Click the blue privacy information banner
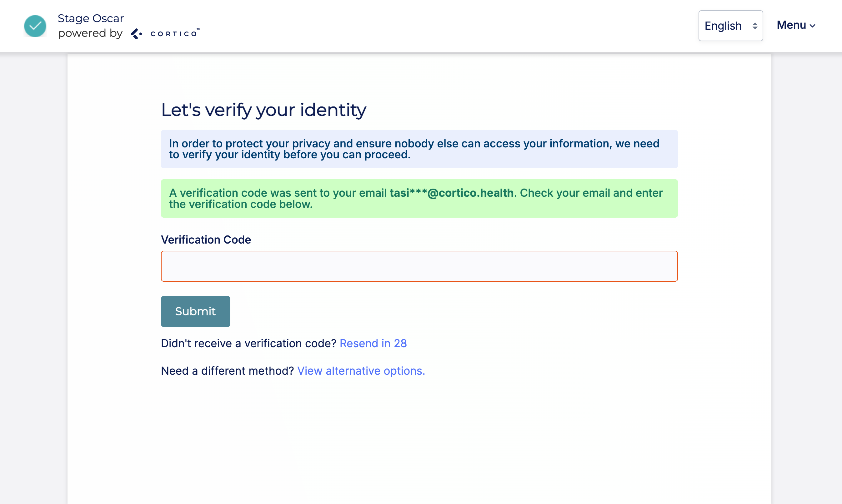Viewport: 842px width, 504px height. click(419, 149)
